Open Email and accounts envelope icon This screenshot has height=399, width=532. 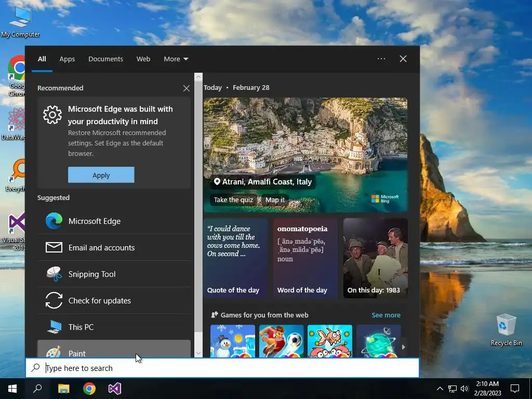(54, 248)
